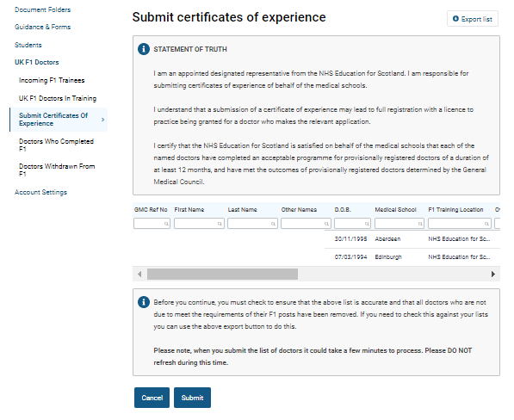Click the D.O.B. filter field
Viewport: 514px width, 420px height.
(x=352, y=224)
